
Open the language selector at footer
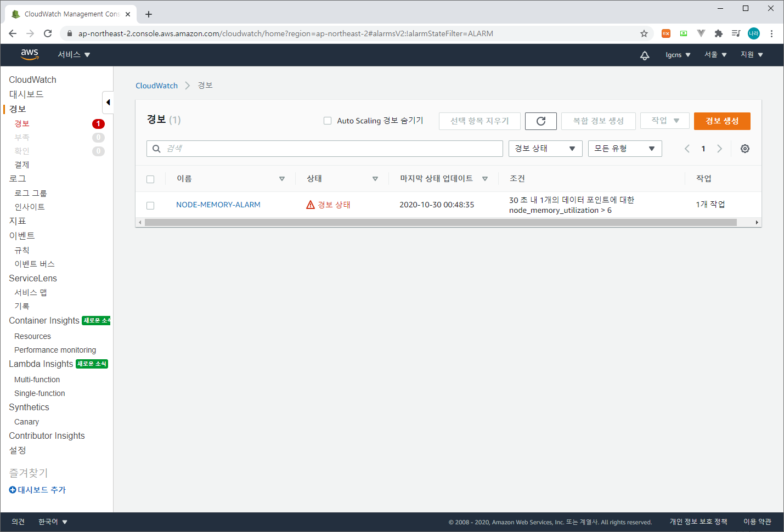[53, 522]
